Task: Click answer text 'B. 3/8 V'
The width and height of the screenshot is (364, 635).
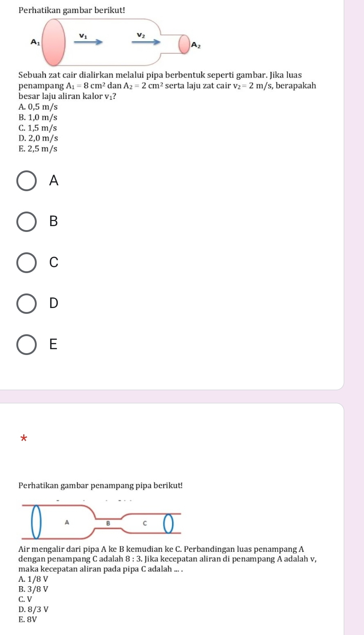Action: pos(33,589)
